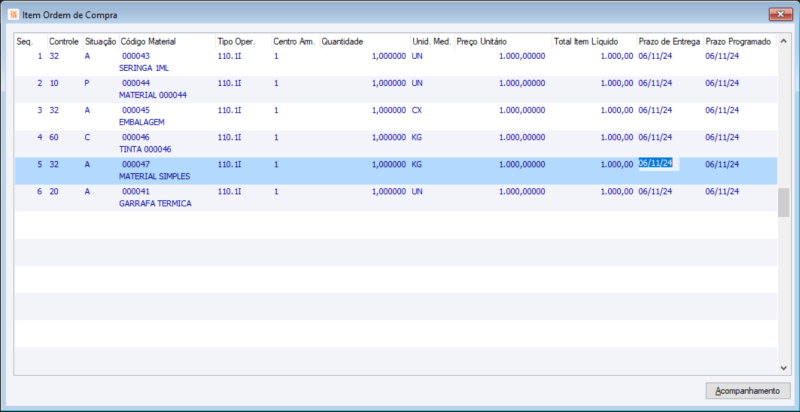Click the GARRAFA TERMICA description
This screenshot has width=800, height=412.
point(155,203)
